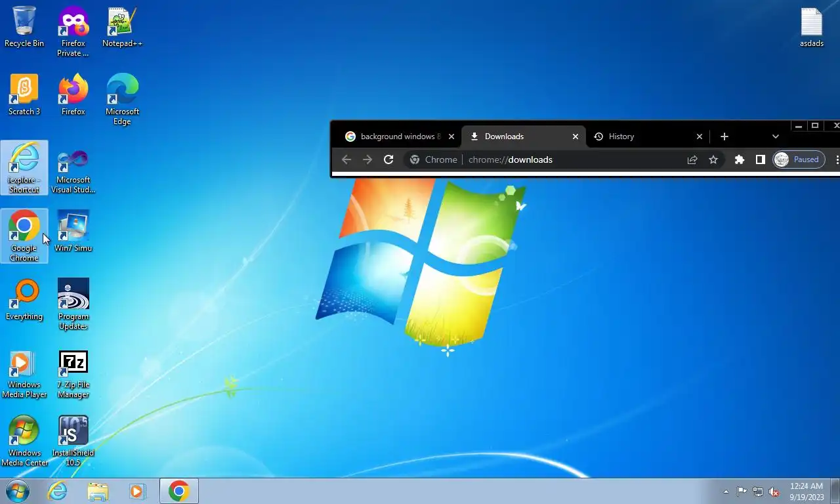Select the Firefox Private browsing shortcut
This screenshot has width=840, height=504.
(x=73, y=31)
